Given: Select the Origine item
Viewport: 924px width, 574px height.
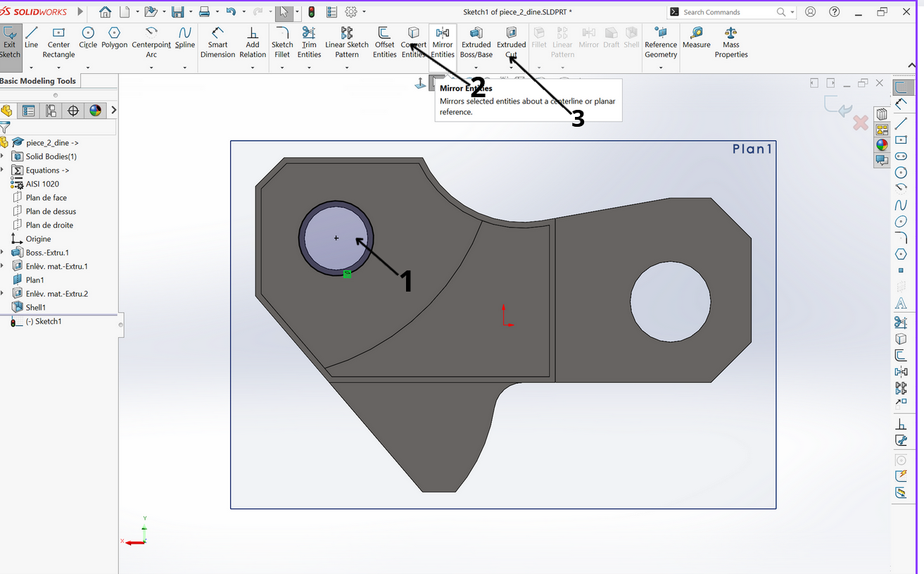Looking at the screenshot, I should pyautogui.click(x=39, y=239).
